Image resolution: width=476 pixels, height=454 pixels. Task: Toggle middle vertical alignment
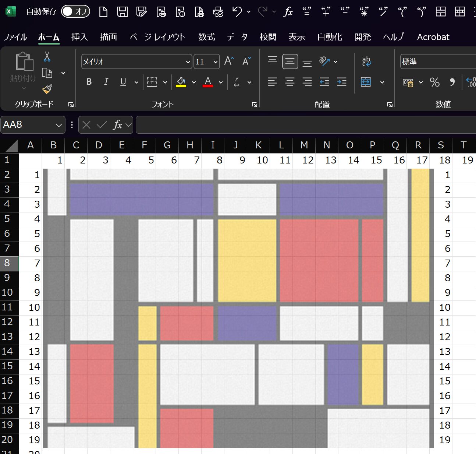click(290, 61)
